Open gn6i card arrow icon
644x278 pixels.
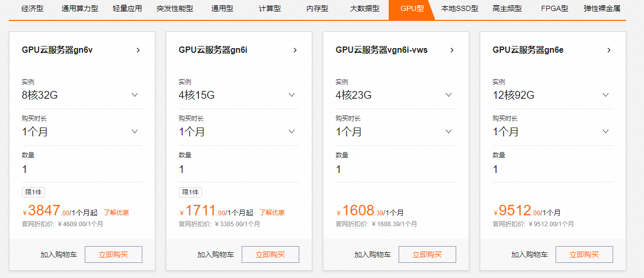coord(295,50)
